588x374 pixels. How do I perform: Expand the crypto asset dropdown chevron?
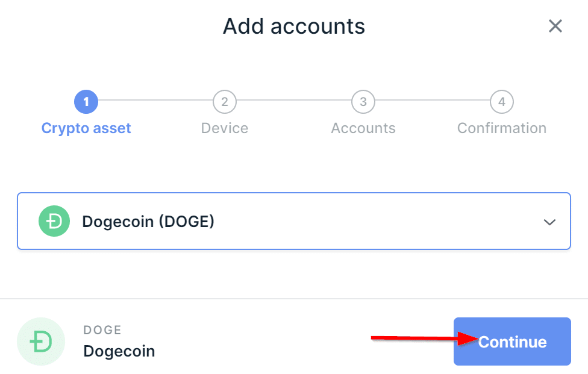[549, 222]
